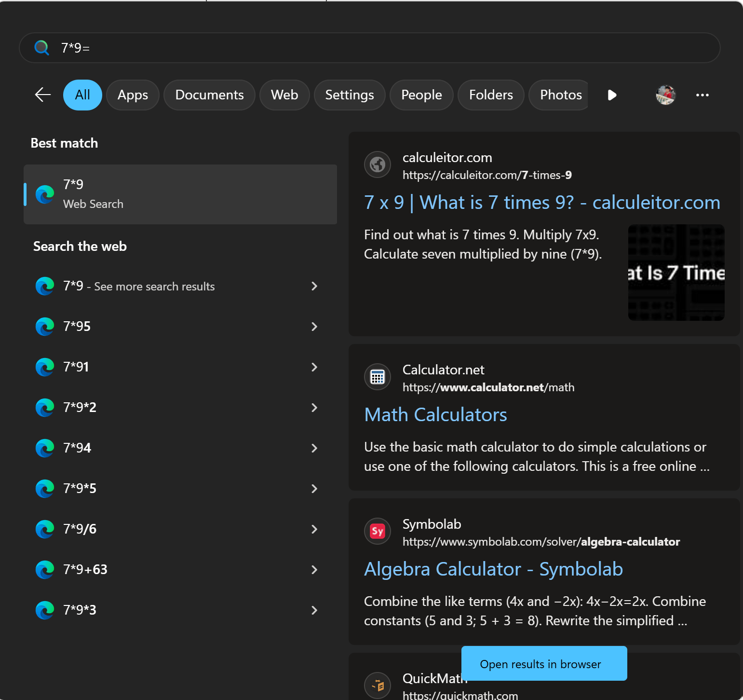Filter results by Settings
Image resolution: width=743 pixels, height=700 pixels.
pos(350,95)
